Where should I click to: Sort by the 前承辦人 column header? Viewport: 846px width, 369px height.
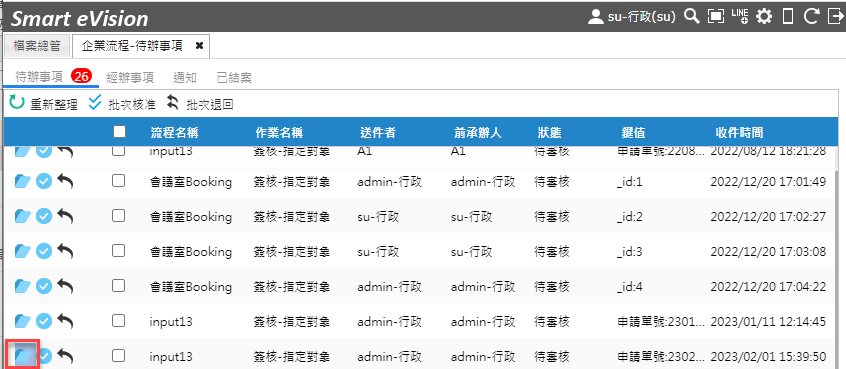pyautogui.click(x=478, y=132)
